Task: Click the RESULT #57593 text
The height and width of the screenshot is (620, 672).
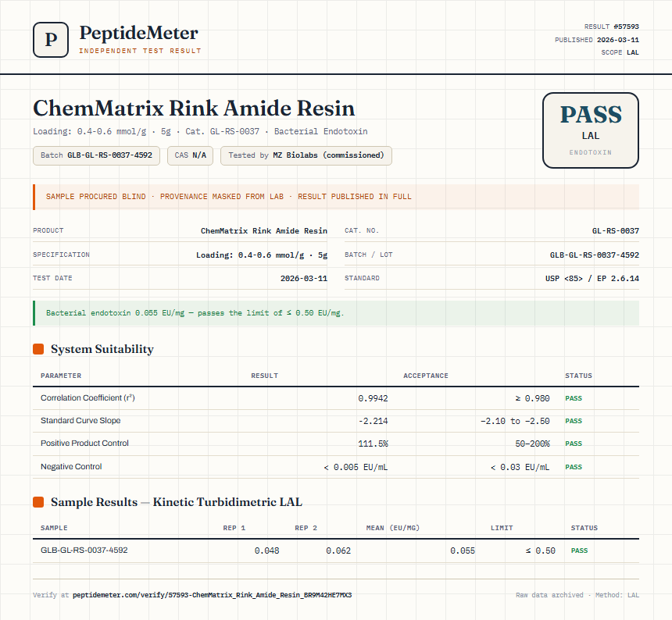Action: 612,27
